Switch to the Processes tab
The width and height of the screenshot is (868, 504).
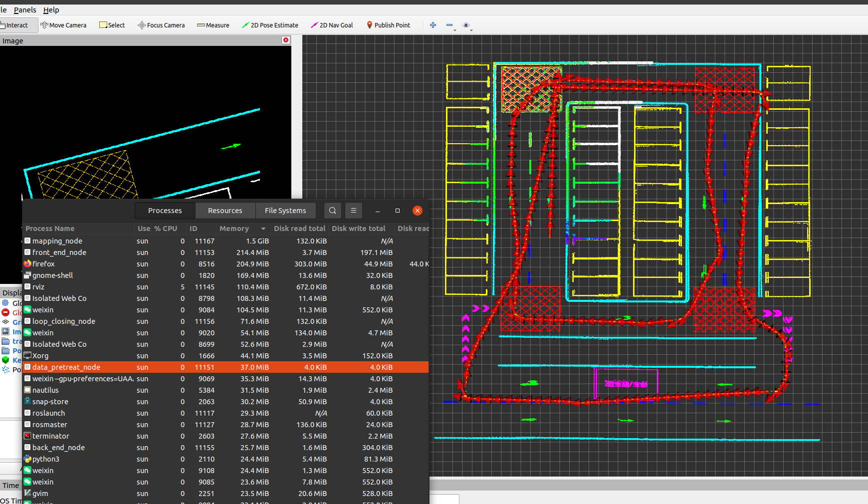pos(165,211)
